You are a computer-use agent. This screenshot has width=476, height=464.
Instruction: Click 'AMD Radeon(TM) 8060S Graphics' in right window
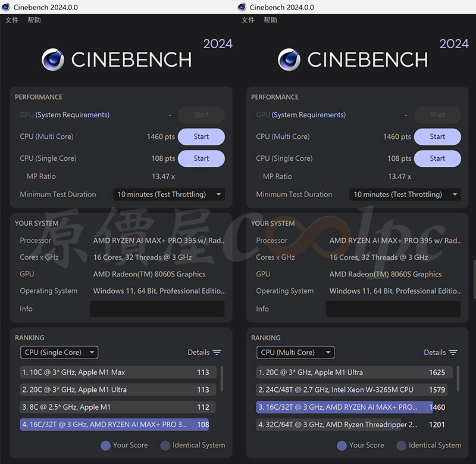point(386,274)
